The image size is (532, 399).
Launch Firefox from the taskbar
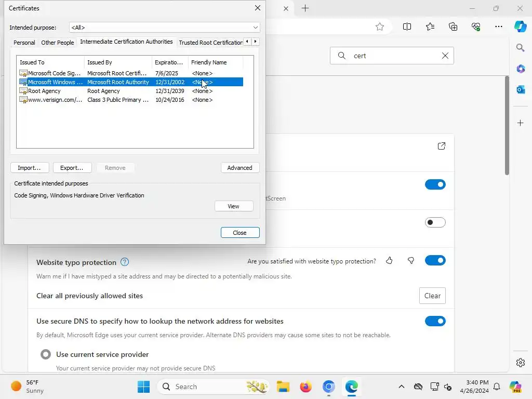tap(305, 387)
